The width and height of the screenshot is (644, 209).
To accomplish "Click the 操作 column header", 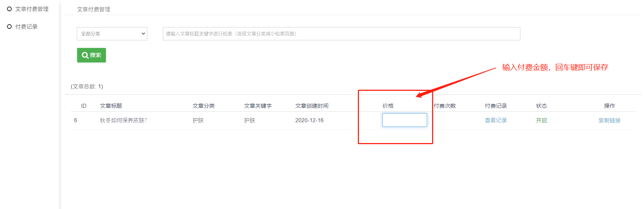I will coord(609,106).
